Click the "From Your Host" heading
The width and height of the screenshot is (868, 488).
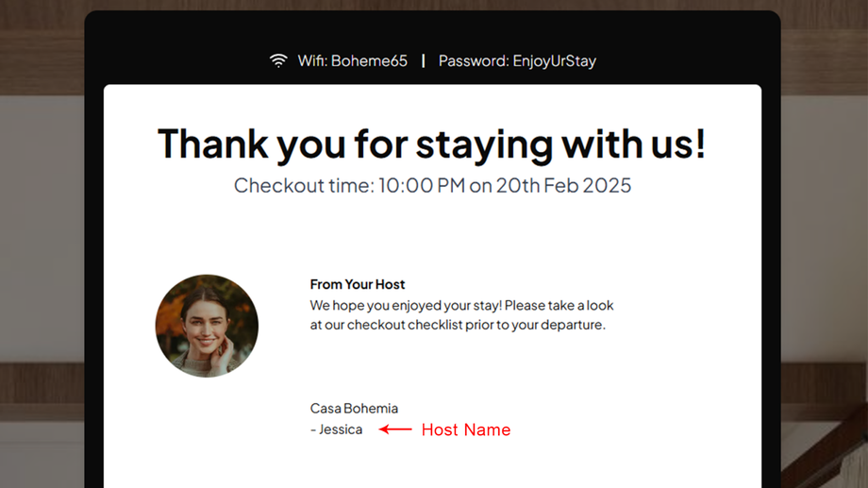click(x=358, y=284)
